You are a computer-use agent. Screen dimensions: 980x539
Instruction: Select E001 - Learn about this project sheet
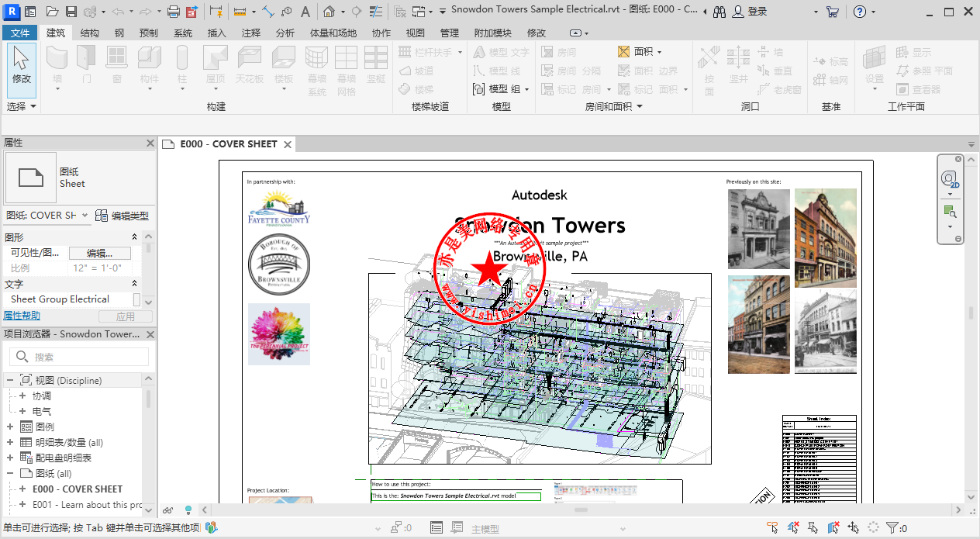87,504
